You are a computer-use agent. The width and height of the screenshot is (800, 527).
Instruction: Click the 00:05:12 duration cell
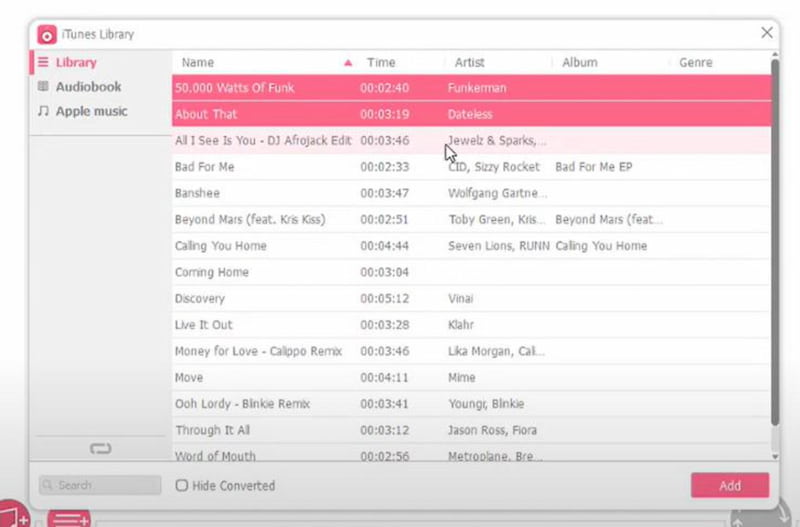click(x=385, y=298)
